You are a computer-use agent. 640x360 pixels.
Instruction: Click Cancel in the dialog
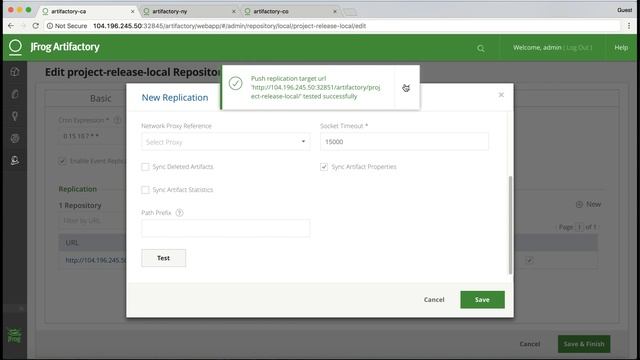434,300
